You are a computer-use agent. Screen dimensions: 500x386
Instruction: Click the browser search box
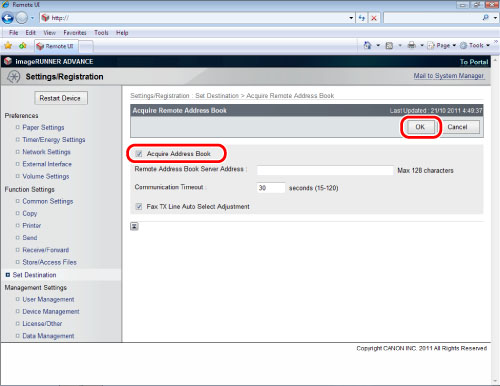[x=432, y=18]
